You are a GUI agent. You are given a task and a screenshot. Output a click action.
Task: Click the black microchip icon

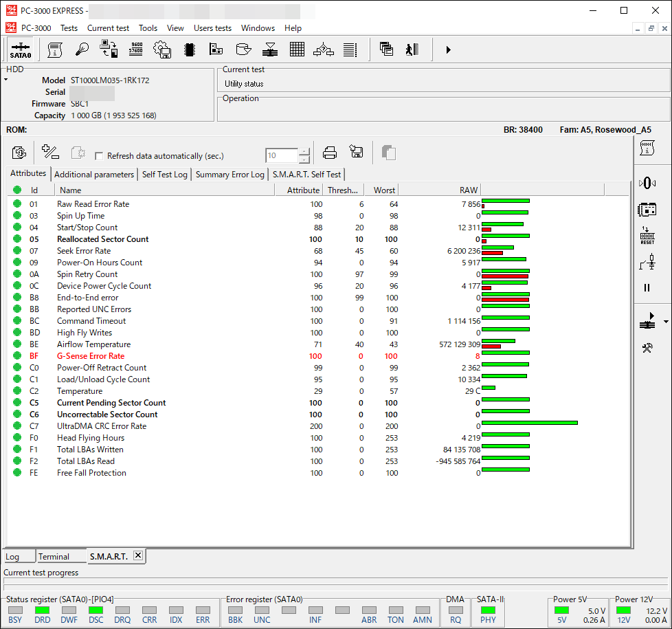(190, 49)
